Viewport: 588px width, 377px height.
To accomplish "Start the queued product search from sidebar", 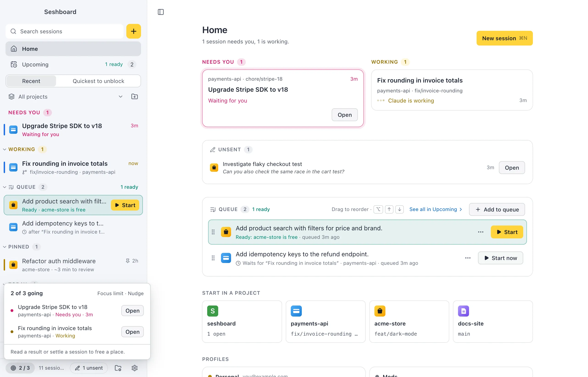I will [125, 205].
